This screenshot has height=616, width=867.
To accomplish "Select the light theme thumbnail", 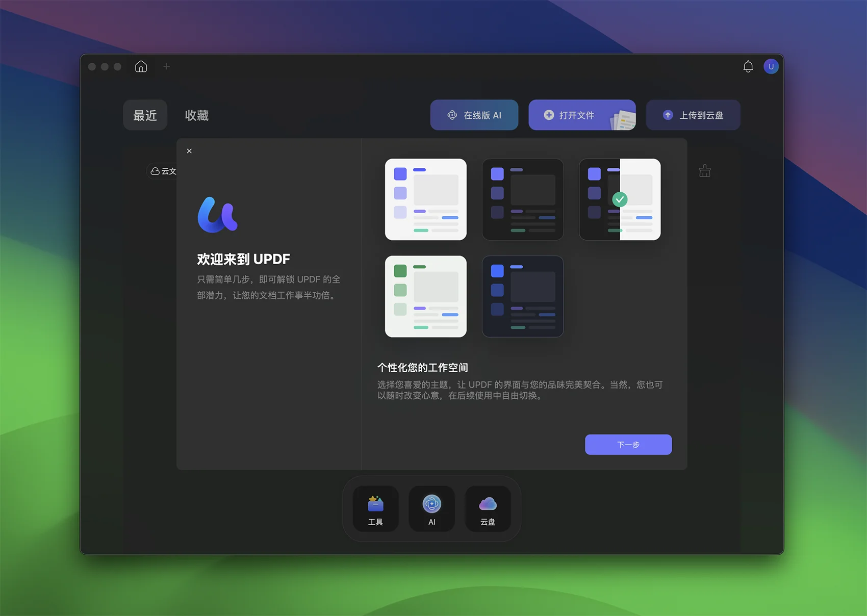I will coord(426,199).
